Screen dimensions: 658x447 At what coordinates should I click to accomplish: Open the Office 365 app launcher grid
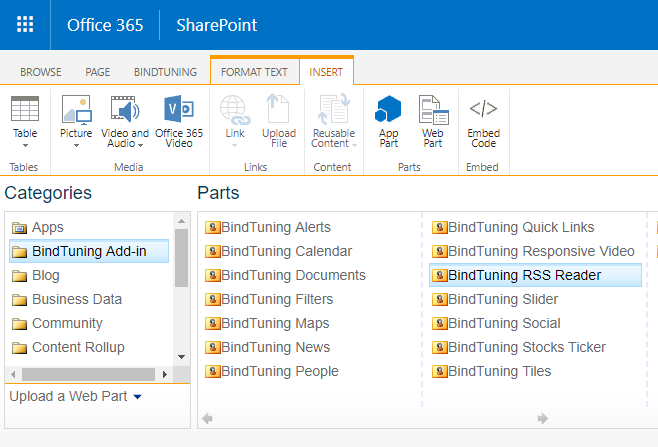tap(25, 24)
